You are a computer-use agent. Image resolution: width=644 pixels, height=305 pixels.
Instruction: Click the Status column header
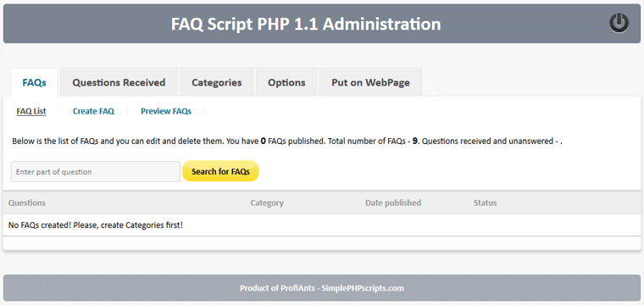click(485, 202)
